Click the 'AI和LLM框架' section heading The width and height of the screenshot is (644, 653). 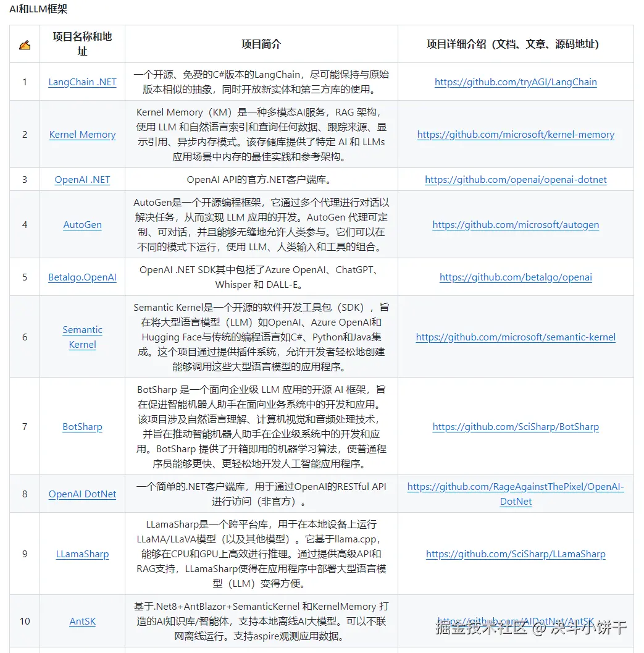pos(38,9)
